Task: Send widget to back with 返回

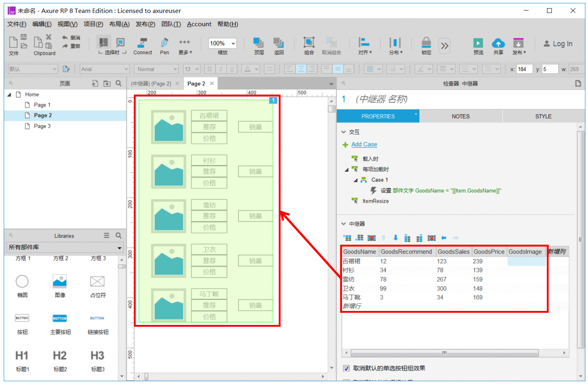Action: (279, 46)
